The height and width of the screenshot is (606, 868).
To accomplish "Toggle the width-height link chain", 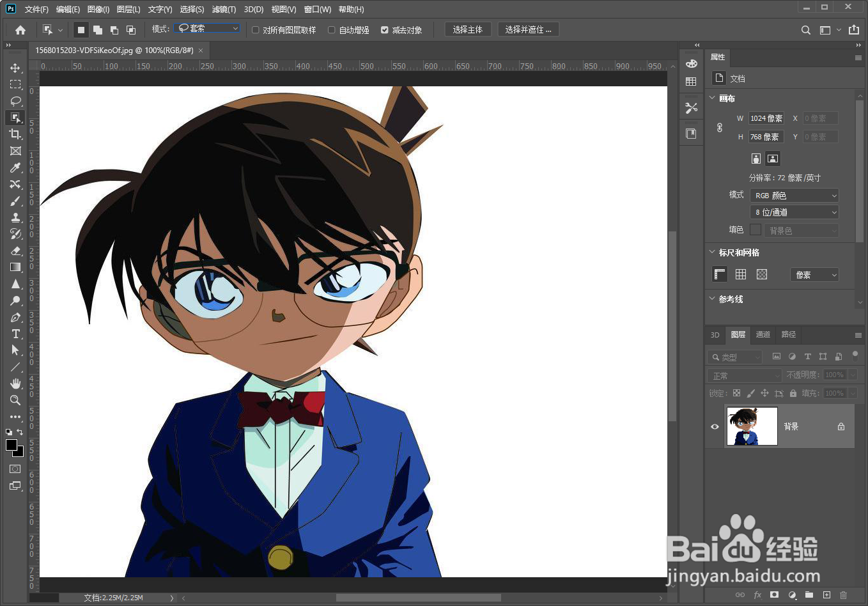I will tap(720, 127).
